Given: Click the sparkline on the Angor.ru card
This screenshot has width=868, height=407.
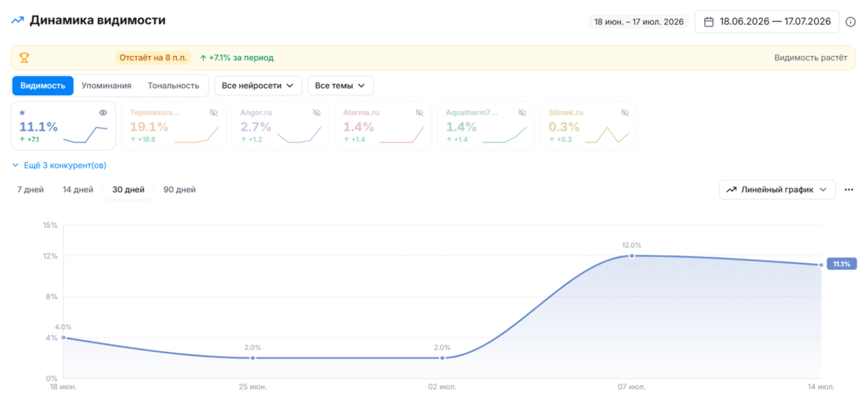Looking at the screenshot, I should (299, 134).
